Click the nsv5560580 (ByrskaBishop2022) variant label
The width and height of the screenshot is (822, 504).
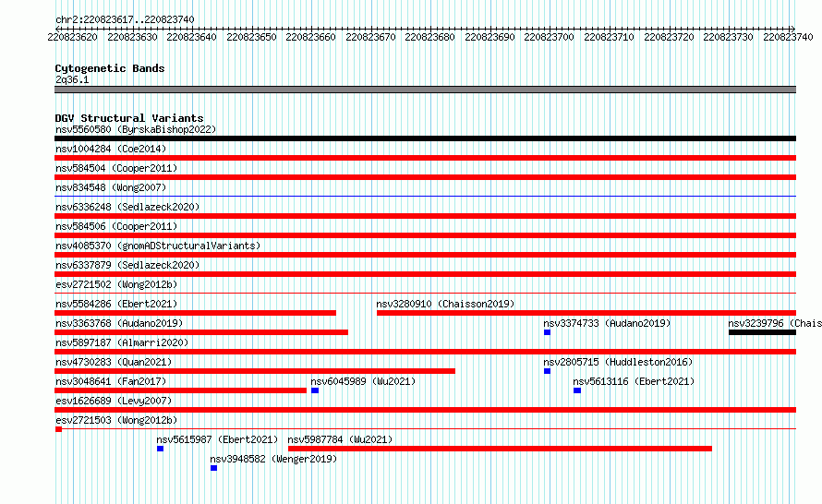tap(136, 129)
